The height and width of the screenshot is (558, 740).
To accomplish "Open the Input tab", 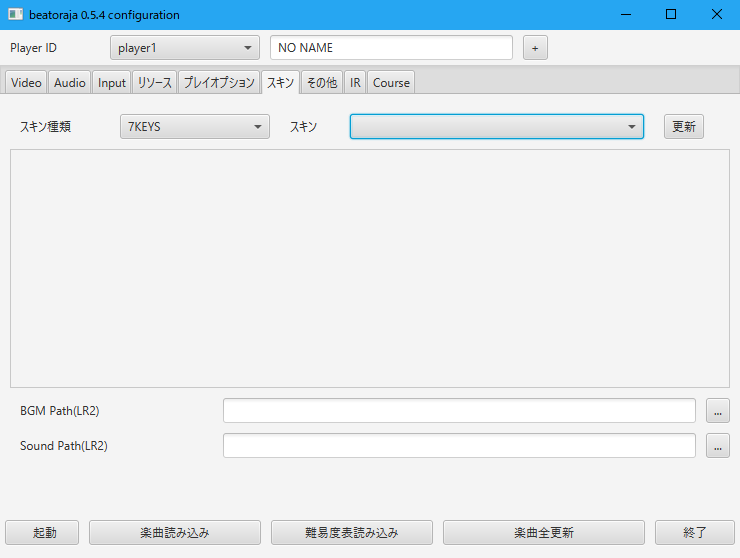I will pos(112,83).
